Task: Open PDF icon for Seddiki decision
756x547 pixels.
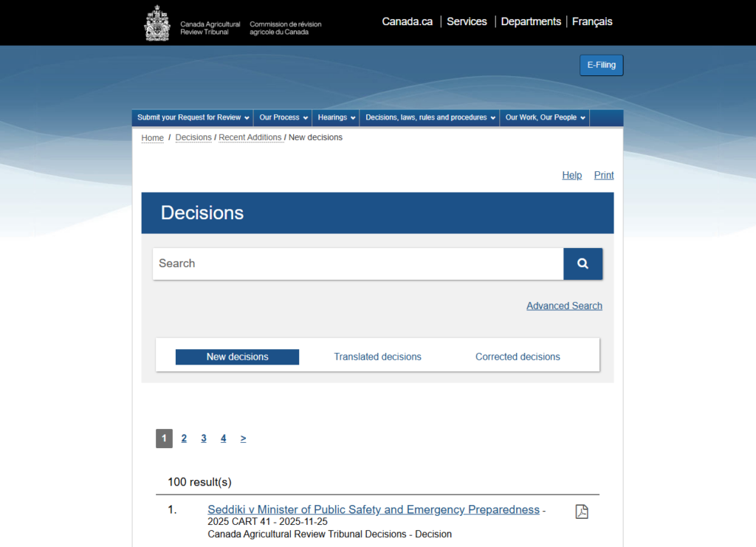Action: [x=582, y=512]
